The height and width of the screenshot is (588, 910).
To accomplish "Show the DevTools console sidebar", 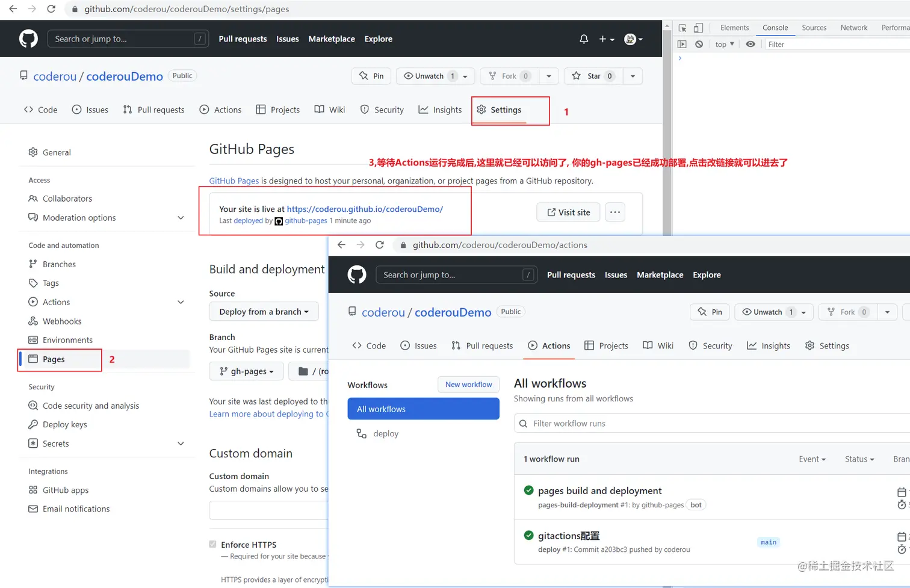I will click(x=682, y=44).
